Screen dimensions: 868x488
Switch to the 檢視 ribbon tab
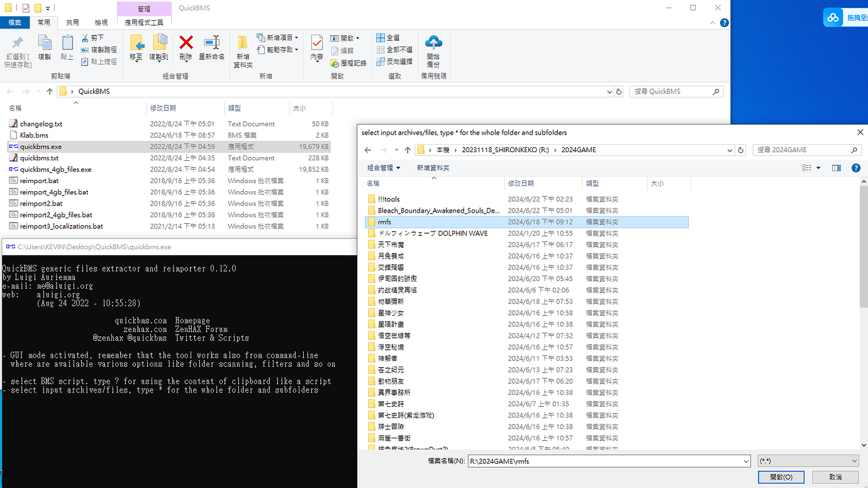101,23
